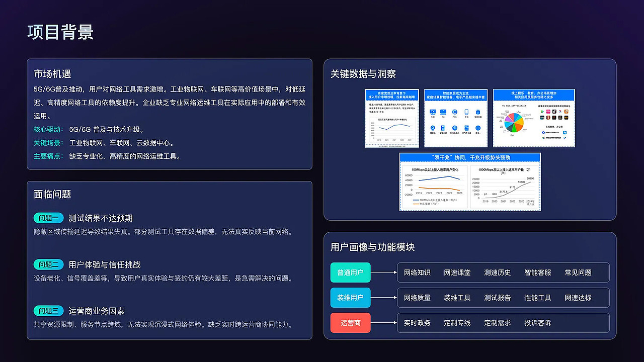Click the 装维工具 item

[457, 298]
